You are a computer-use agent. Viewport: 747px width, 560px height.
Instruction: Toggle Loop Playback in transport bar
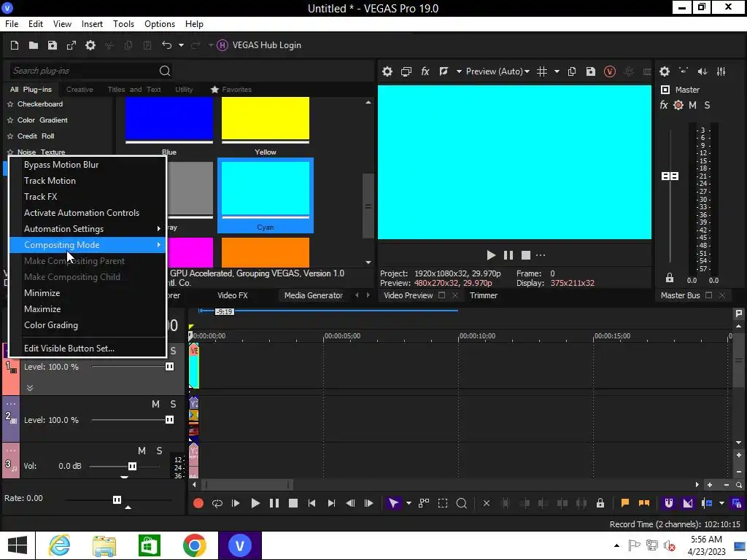pyautogui.click(x=217, y=503)
